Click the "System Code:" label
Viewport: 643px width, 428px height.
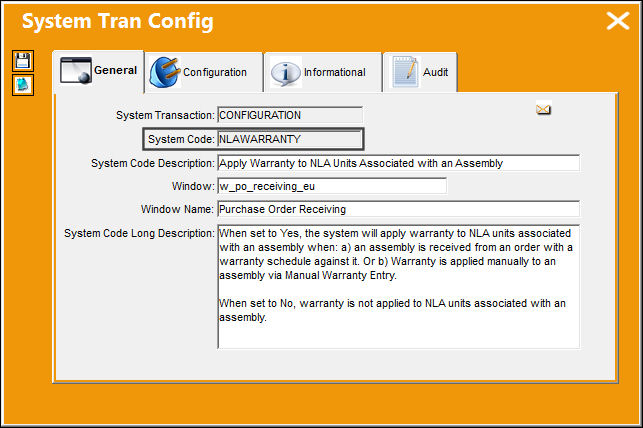[181, 139]
